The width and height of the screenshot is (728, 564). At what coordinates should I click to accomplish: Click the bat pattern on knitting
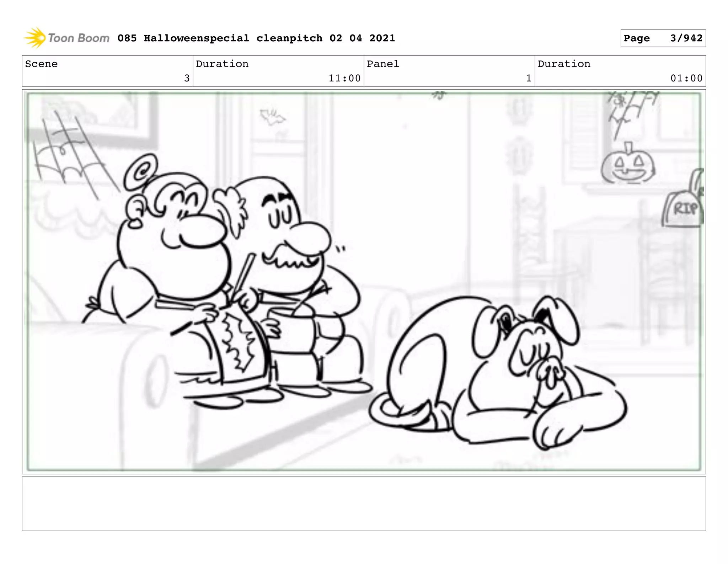(x=239, y=343)
